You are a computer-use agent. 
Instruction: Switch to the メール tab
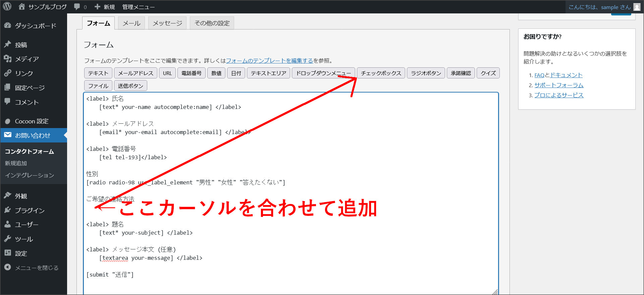(131, 23)
